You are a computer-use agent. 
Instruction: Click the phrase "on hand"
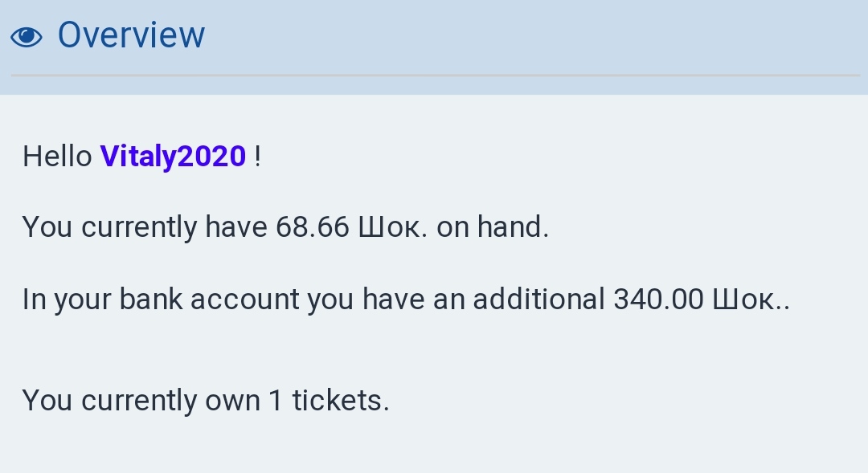coord(492,227)
